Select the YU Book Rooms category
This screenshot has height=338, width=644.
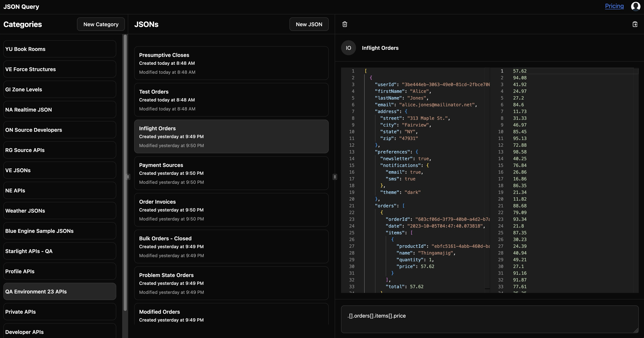[x=60, y=49]
